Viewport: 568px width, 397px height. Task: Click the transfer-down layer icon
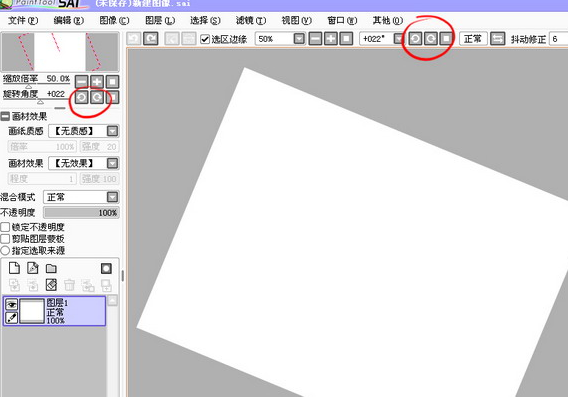pos(14,285)
